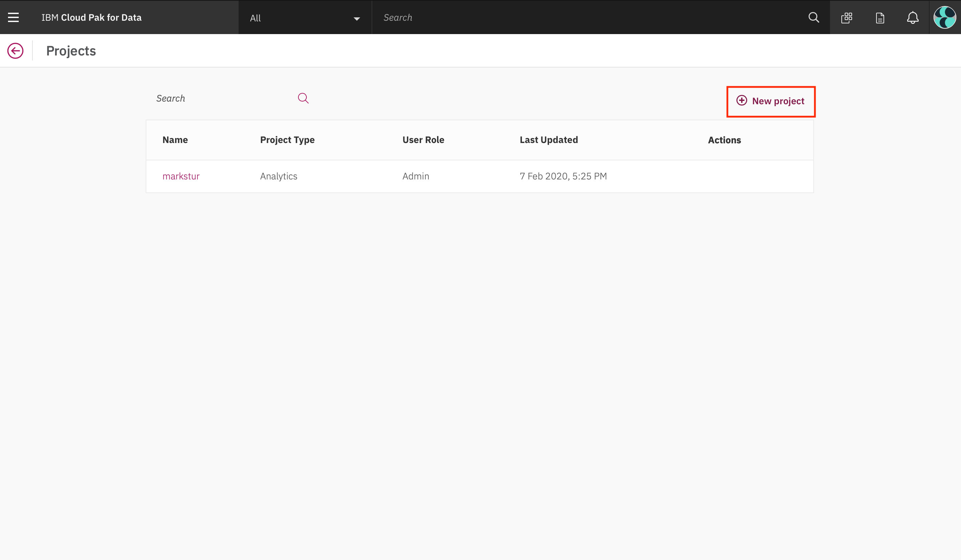961x560 pixels.
Task: Open the user profile avatar
Action: click(x=945, y=17)
